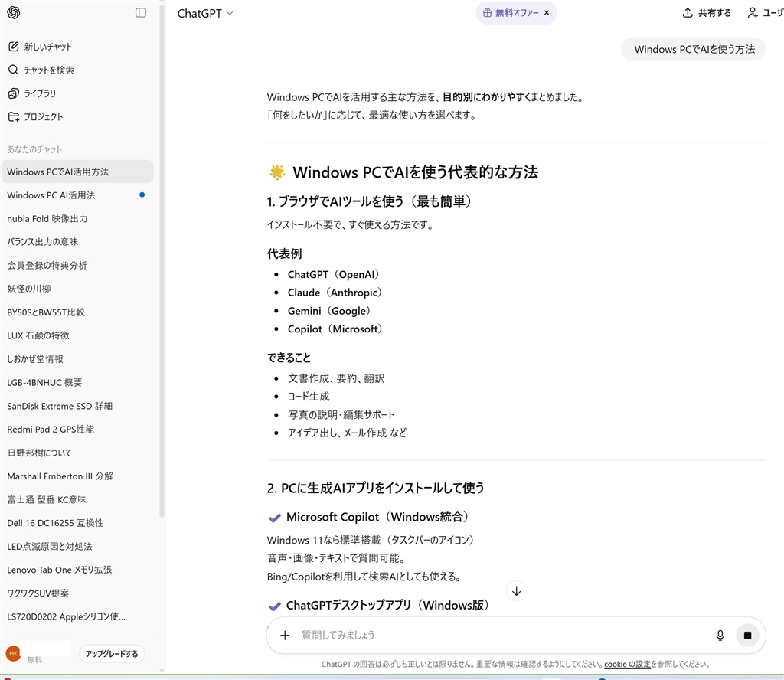The height and width of the screenshot is (680, 784).
Task: Open chat バランス出力の意味
Action: point(77,242)
